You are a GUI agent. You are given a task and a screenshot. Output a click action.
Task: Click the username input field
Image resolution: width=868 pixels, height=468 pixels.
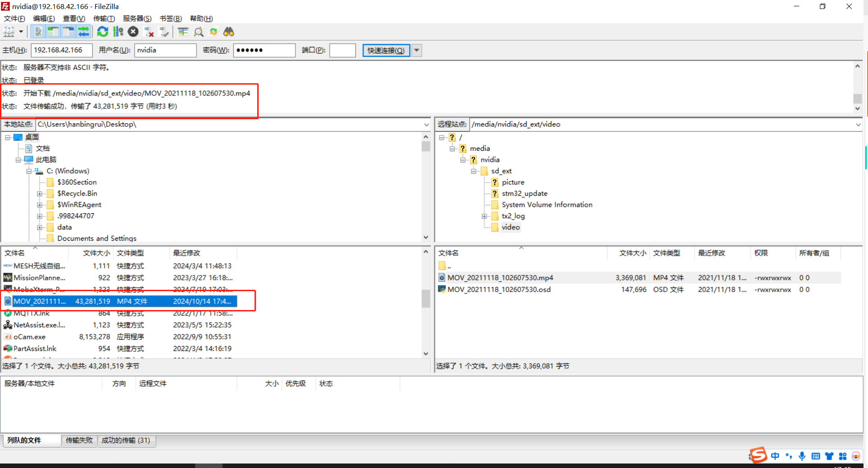[166, 50]
